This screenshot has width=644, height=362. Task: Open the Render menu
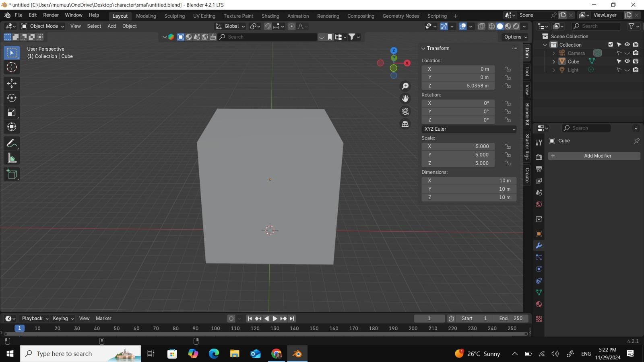pos(51,15)
